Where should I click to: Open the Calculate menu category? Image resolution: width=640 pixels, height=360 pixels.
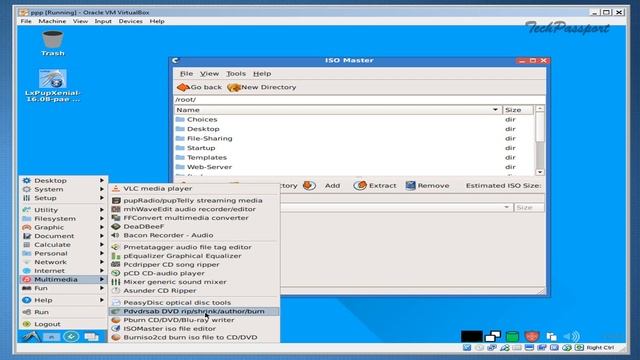coord(63,245)
